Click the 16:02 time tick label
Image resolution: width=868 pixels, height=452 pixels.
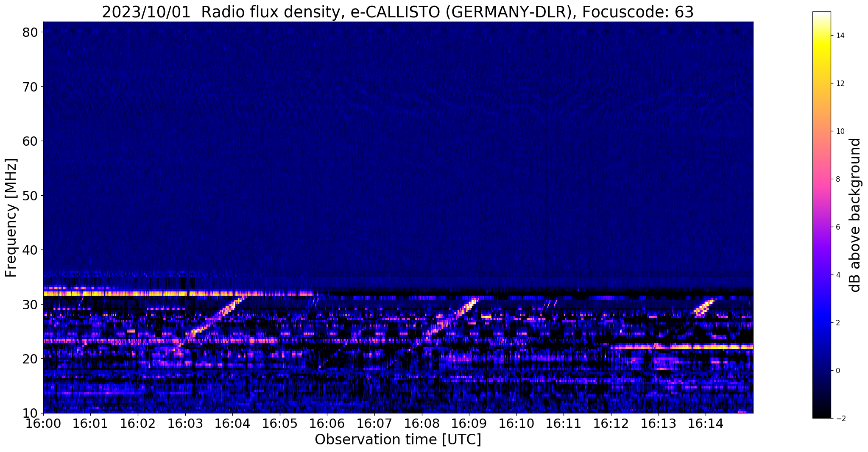coord(138,423)
